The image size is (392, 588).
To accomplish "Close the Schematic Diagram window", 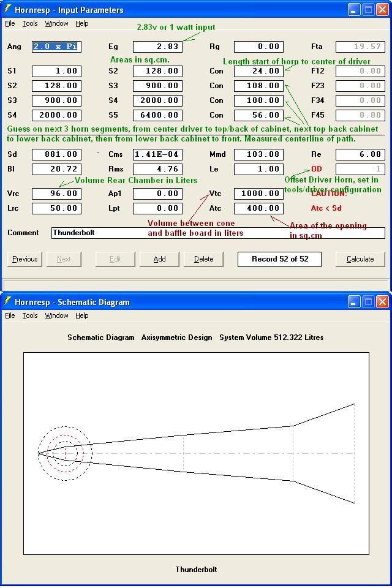I will tap(382, 302).
